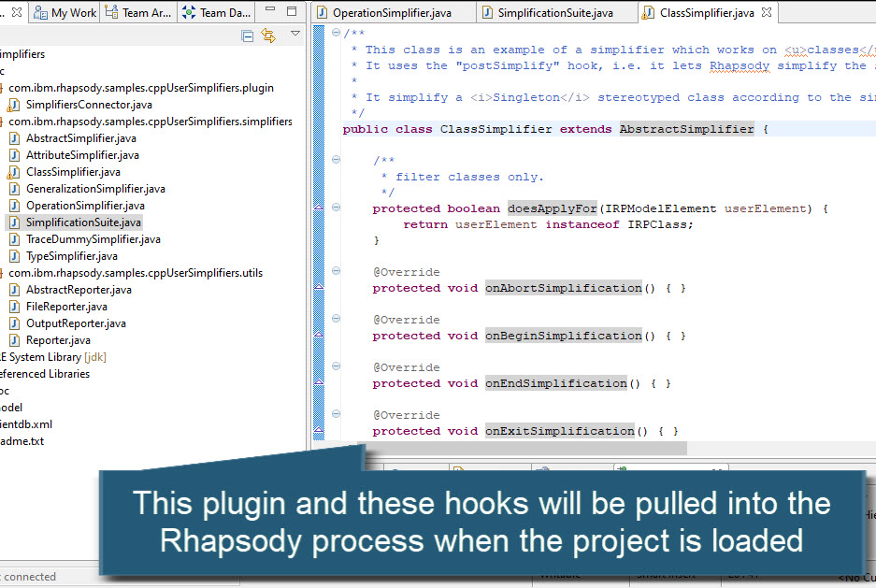
Task: Collapse the Javadoc comment above ClassSimplifier
Action: [335, 32]
